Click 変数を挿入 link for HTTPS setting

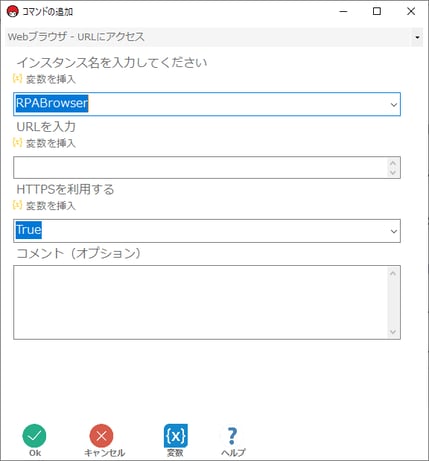point(51,206)
